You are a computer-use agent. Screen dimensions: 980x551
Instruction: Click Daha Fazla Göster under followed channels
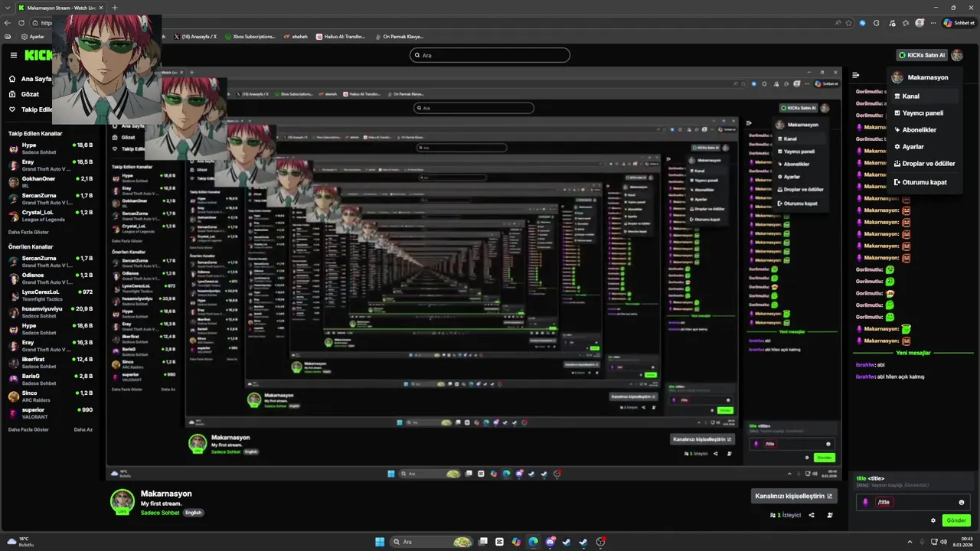28,232
